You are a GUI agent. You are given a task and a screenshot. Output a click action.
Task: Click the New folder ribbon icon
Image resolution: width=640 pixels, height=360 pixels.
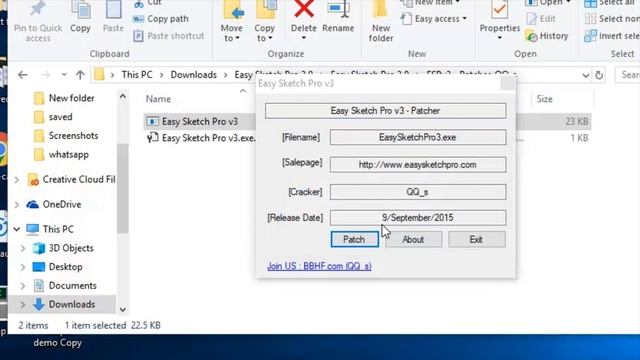(x=380, y=9)
